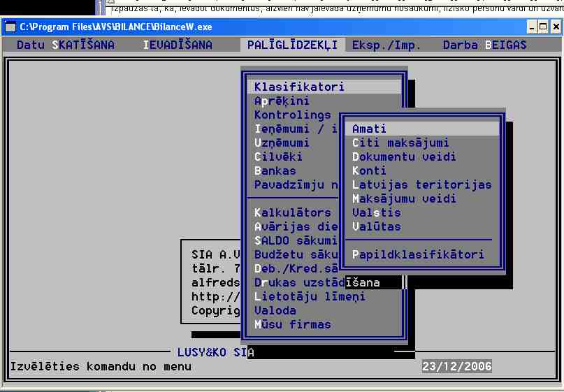Open Papildklasifikātori entry
Screen dimensions: 564x392
tap(418, 254)
